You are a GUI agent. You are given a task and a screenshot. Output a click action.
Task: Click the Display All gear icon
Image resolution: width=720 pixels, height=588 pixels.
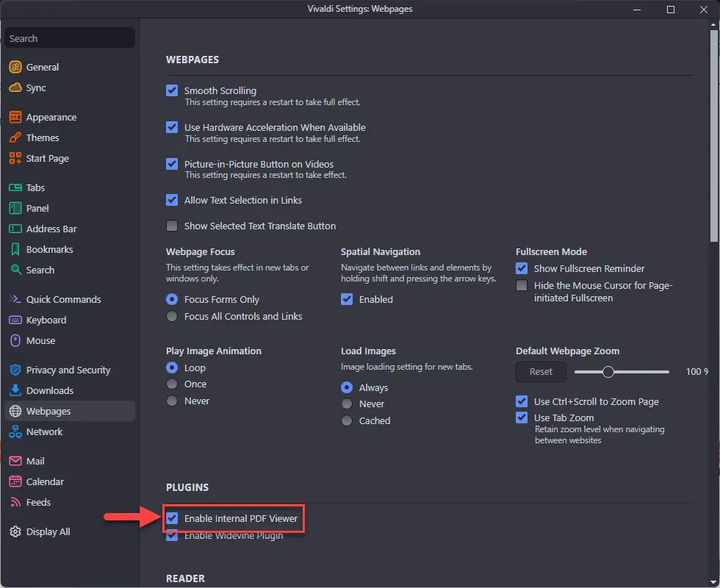15,531
